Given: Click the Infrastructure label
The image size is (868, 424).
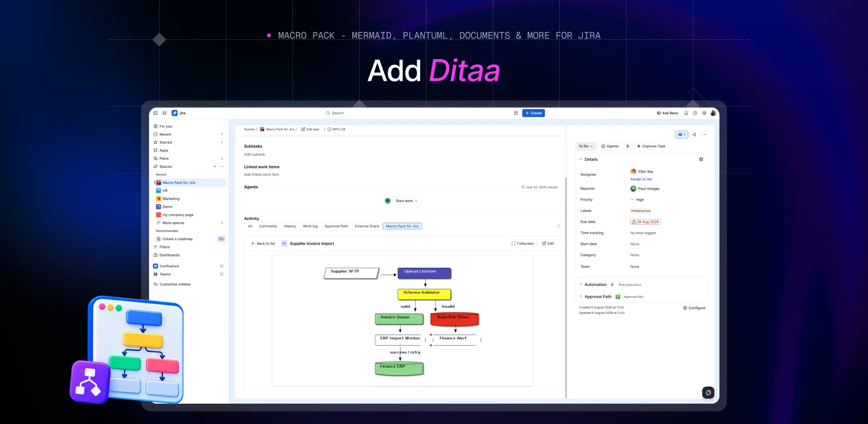Looking at the screenshot, I should tap(641, 211).
